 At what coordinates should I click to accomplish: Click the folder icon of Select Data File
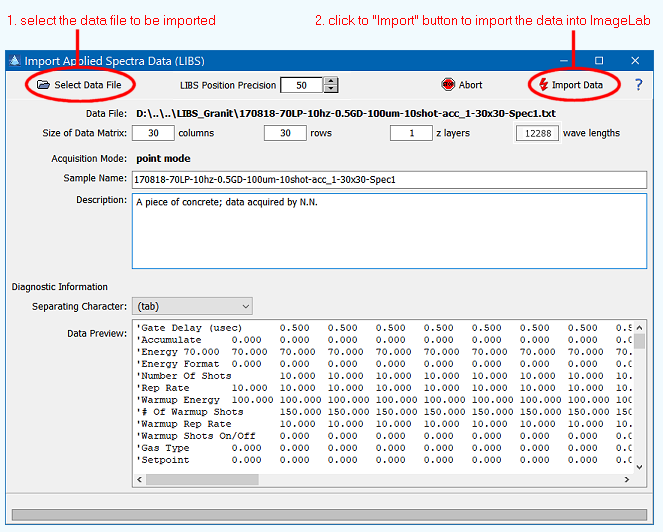(x=43, y=85)
